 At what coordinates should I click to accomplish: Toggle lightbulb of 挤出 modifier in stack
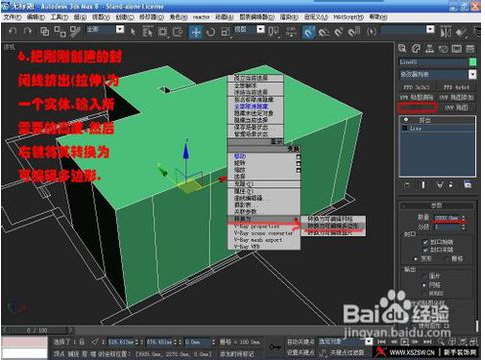tap(406, 119)
